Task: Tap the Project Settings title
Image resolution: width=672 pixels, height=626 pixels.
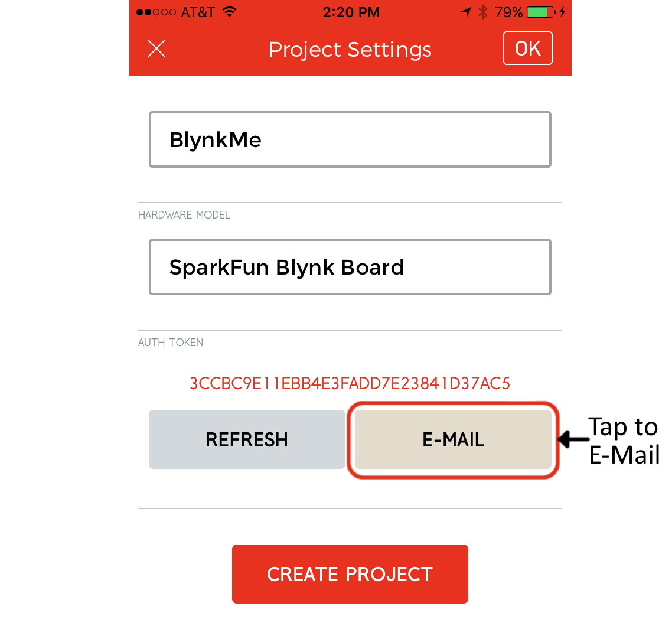Action: click(350, 50)
